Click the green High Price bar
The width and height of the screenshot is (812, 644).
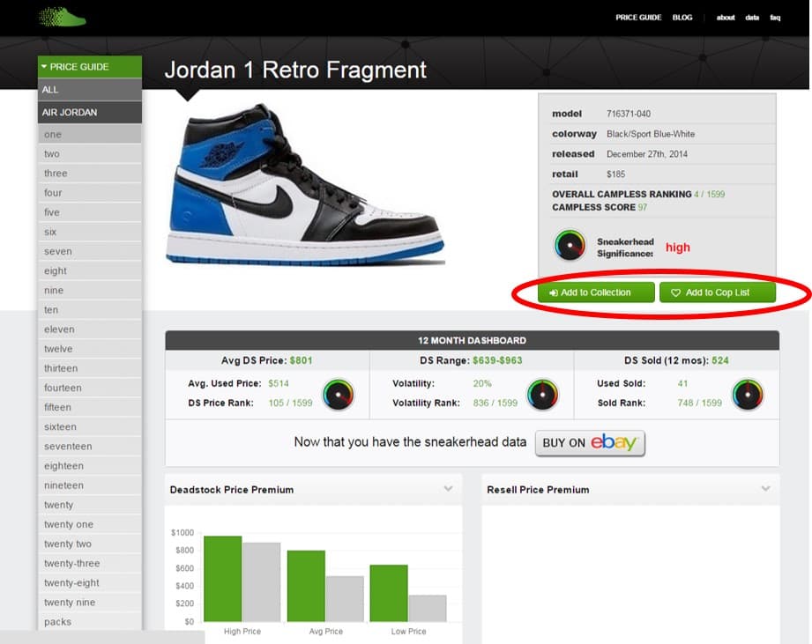coord(223,579)
